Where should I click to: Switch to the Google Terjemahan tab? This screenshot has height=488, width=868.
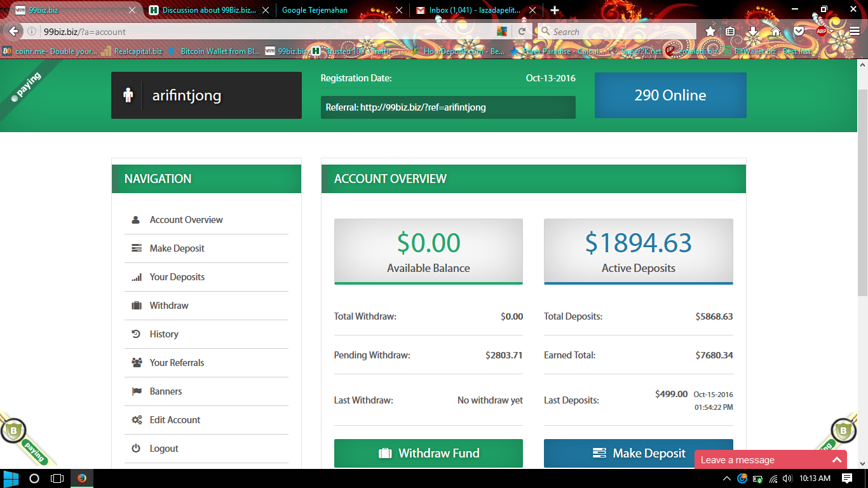338,10
